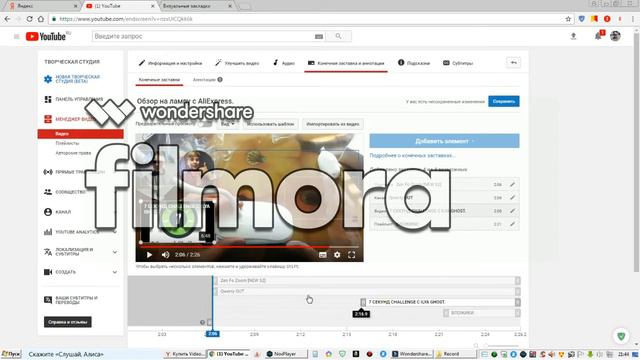Click the browser address bar
Image resolution: width=640 pixels, height=360 pixels.
click(x=306, y=19)
